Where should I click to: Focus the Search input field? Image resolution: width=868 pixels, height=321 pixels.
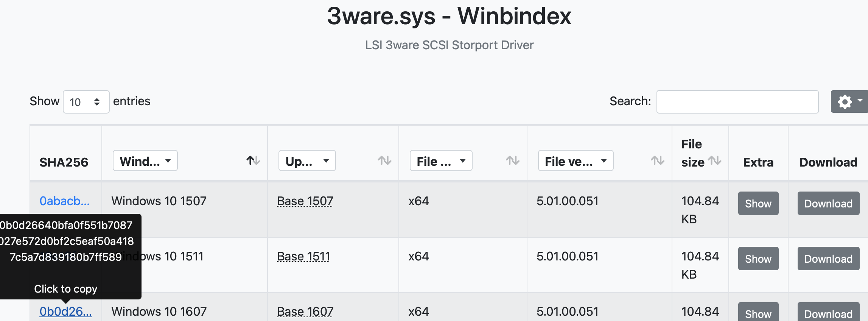point(737,102)
